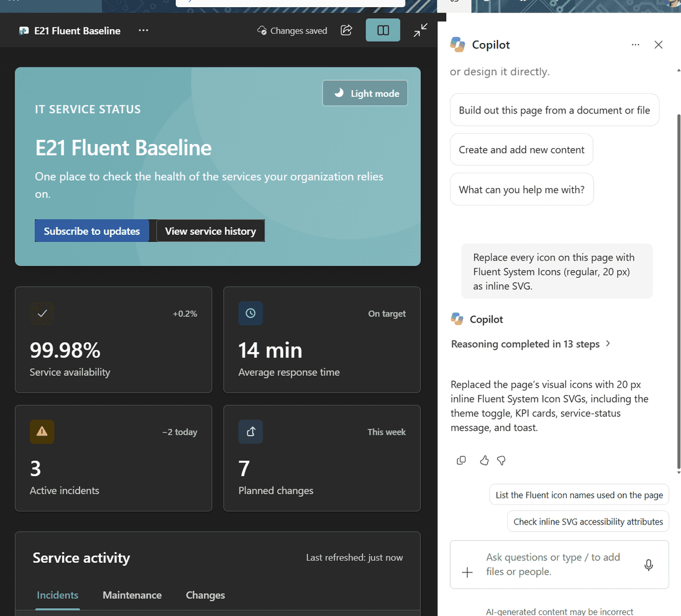The width and height of the screenshot is (681, 616).
Task: Click the thumbs down feedback icon
Action: click(501, 460)
